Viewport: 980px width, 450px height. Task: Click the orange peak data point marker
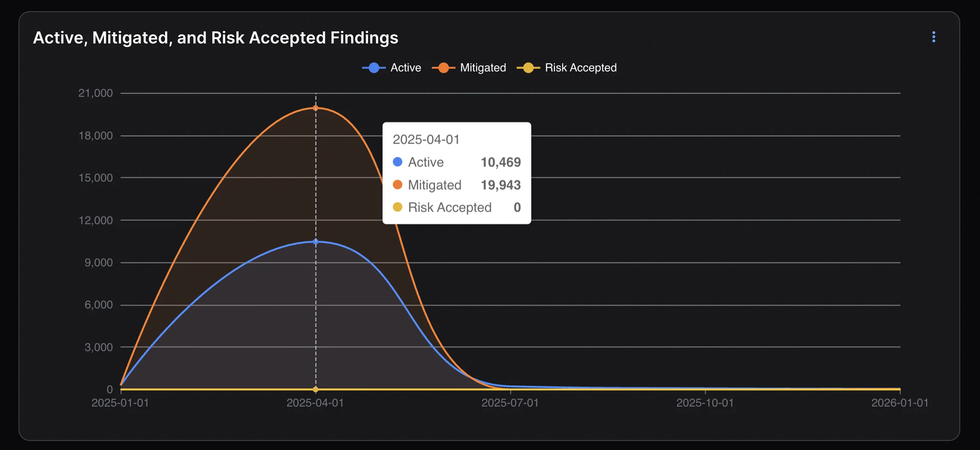pyautogui.click(x=315, y=108)
